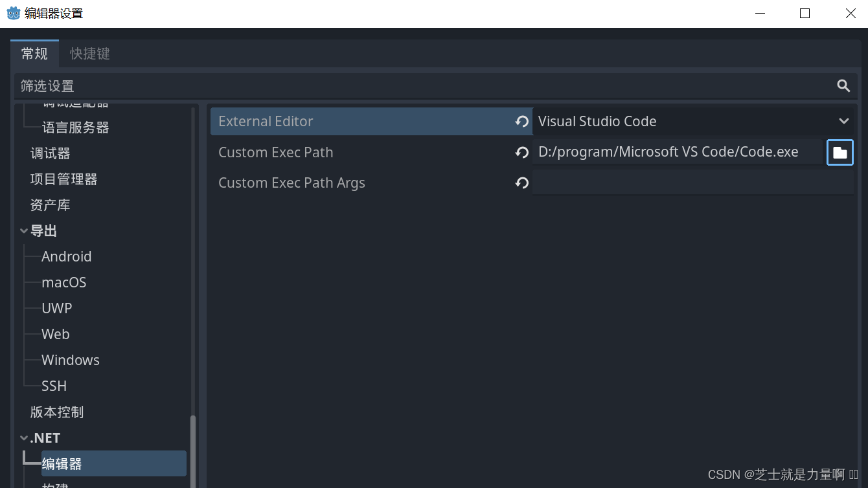
Task: Select 版本控制 in the sidebar
Action: point(56,412)
